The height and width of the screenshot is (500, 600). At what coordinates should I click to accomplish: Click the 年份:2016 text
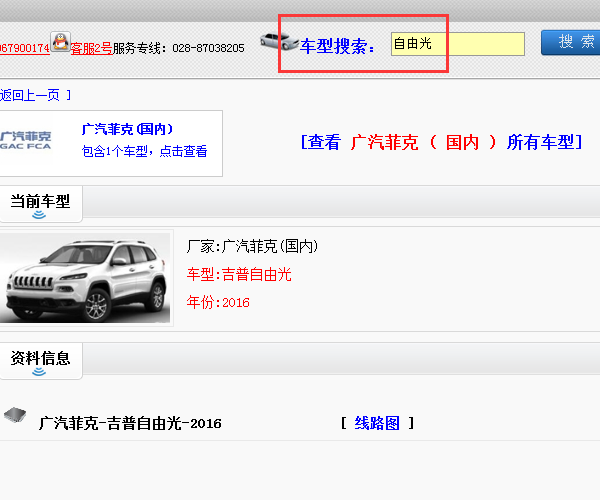[218, 303]
